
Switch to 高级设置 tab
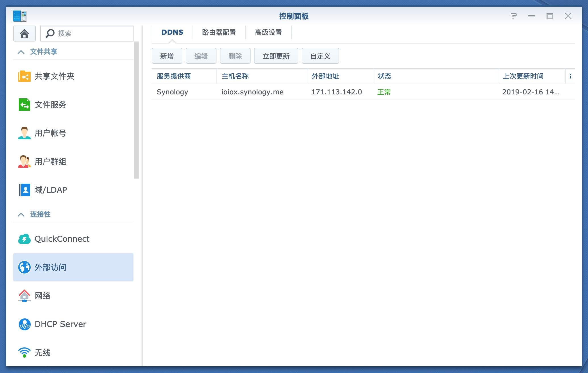click(x=268, y=32)
